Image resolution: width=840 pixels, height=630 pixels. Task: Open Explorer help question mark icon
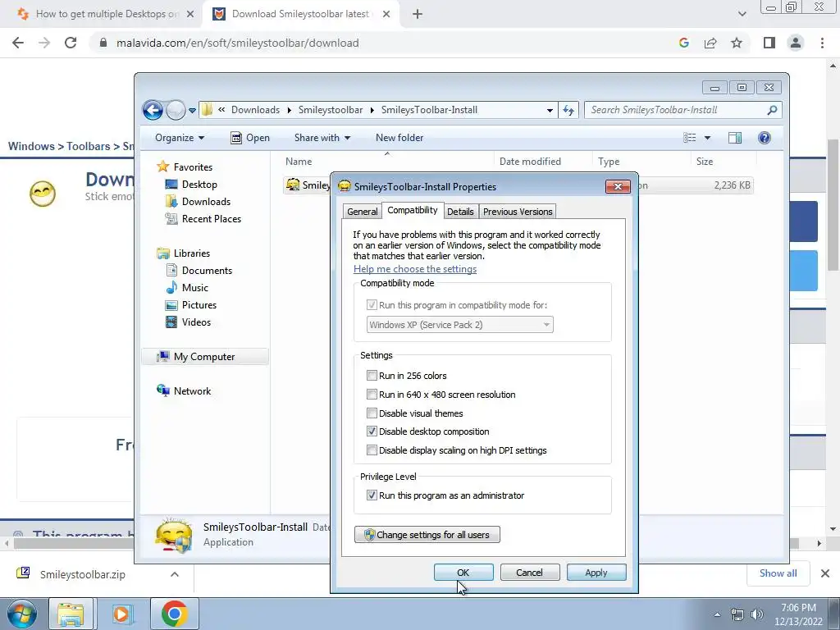click(x=765, y=138)
